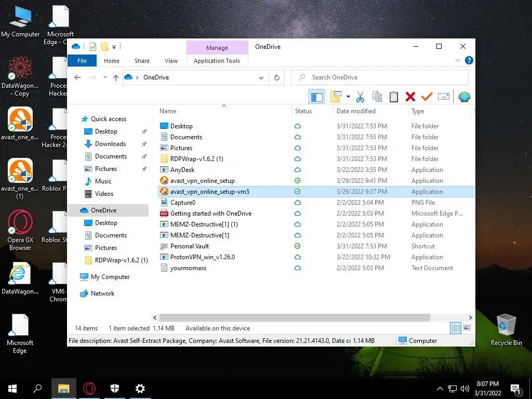The width and height of the screenshot is (532, 399).
Task: Select the Personal Vault shortcut
Action: coord(189,246)
